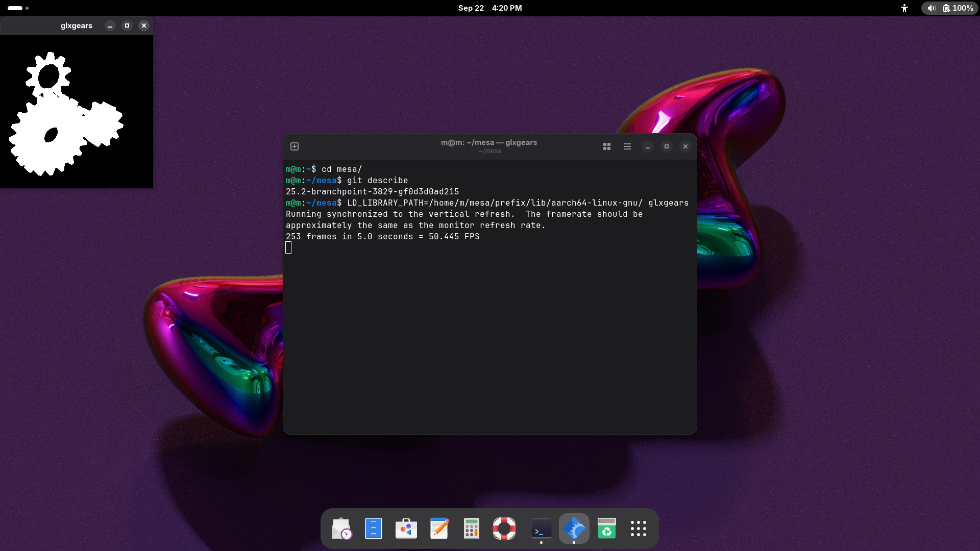The height and width of the screenshot is (551, 980).
Task: Open the clock and calendar menu
Action: [x=489, y=8]
